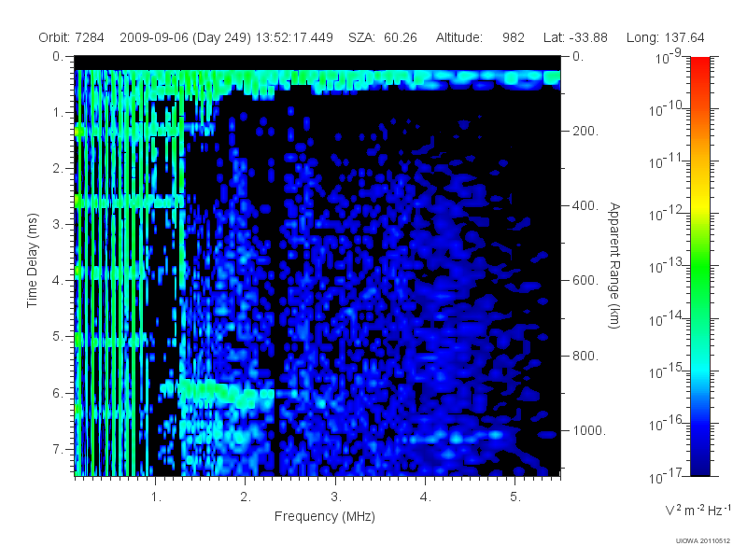747x560 pixels.
Task: Select the date '2009-09-06 (Day 249)' text
Action: click(x=185, y=37)
